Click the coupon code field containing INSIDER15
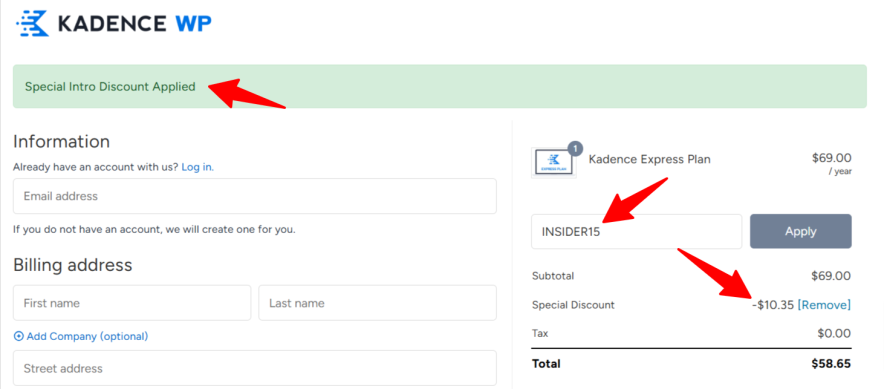 [637, 231]
